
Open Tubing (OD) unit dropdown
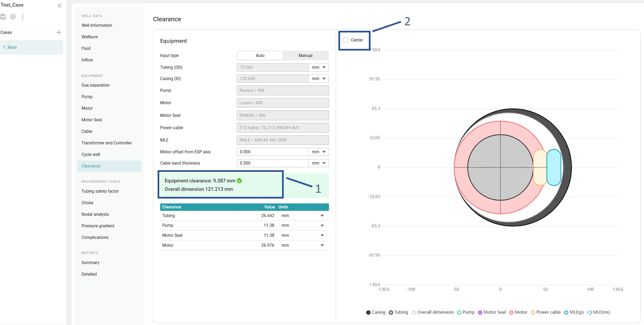pos(319,67)
